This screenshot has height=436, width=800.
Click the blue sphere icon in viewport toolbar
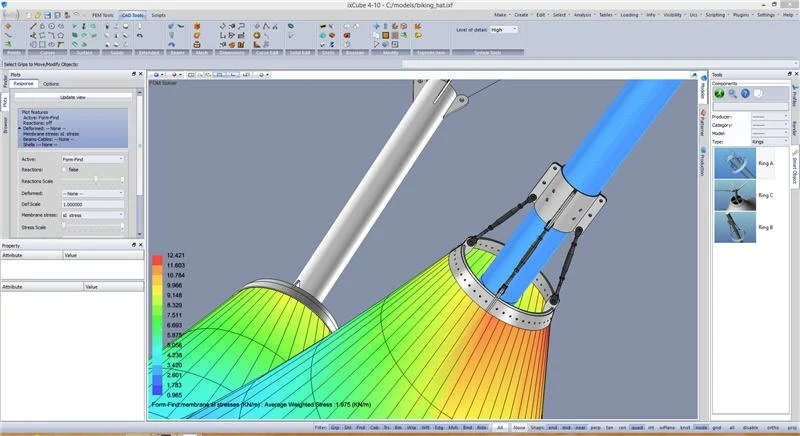156,74
